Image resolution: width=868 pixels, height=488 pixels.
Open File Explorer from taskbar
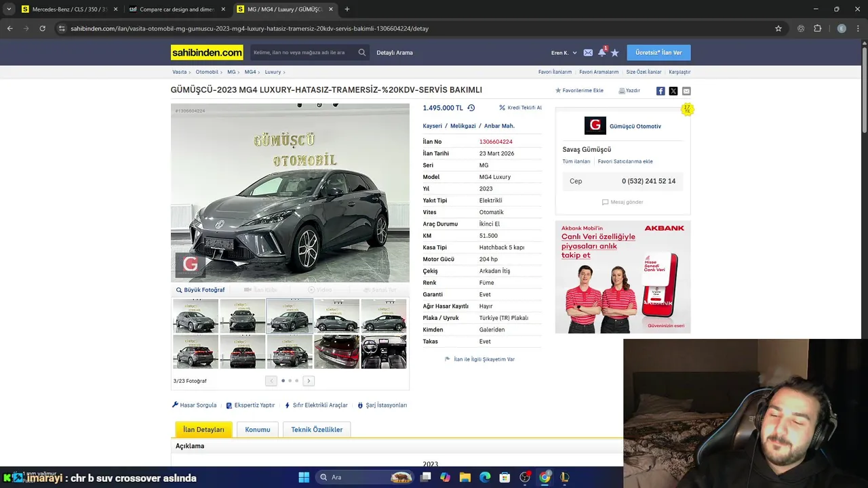click(465, 477)
